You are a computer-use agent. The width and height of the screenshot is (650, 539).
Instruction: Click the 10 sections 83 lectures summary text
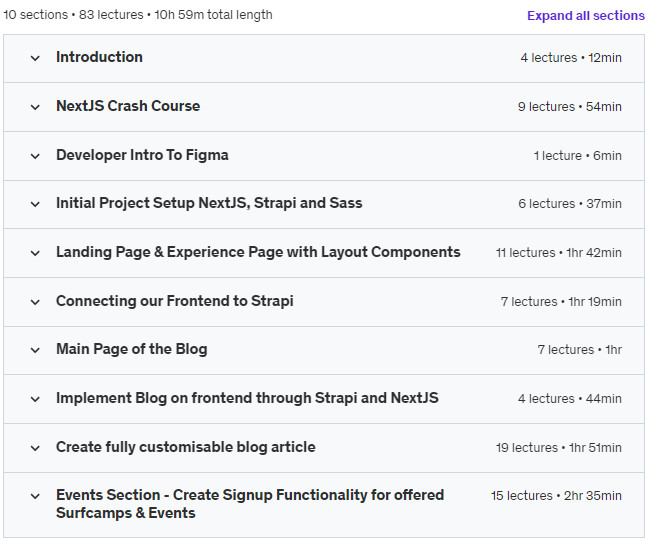[138, 15]
